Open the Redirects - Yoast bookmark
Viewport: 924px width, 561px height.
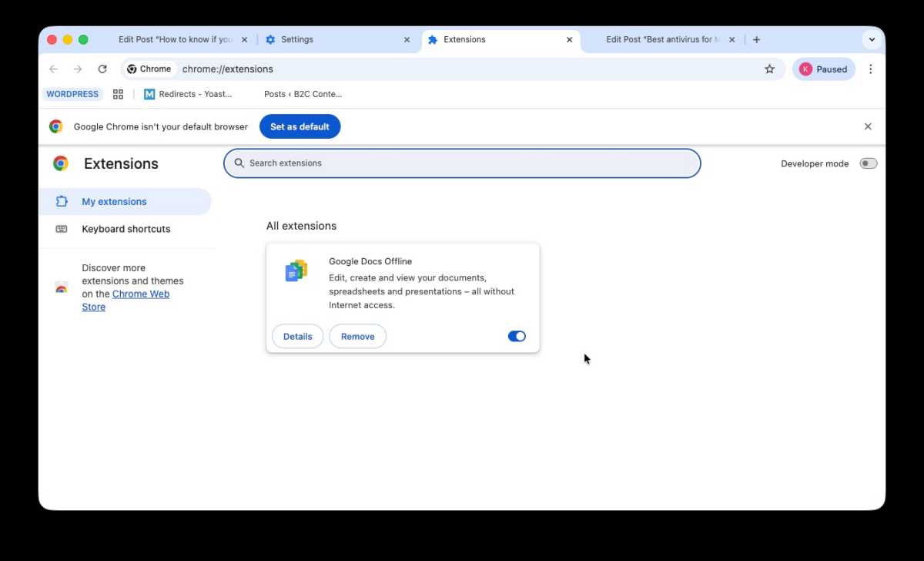click(x=189, y=94)
